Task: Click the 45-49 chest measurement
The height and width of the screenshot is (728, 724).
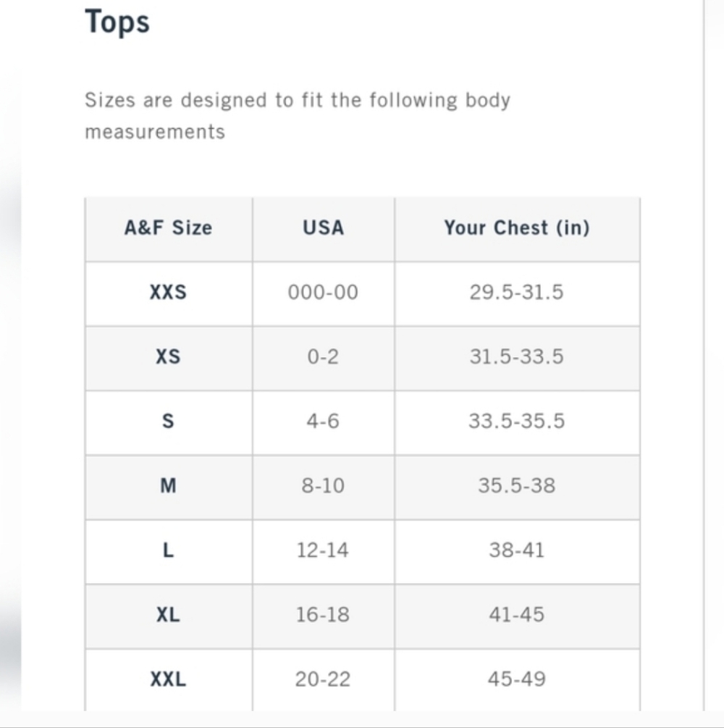Action: [x=516, y=679]
